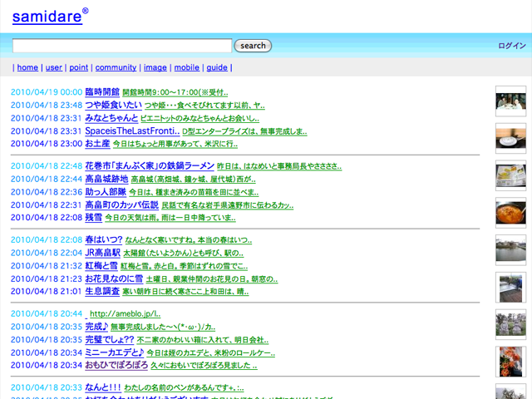Image resolution: width=532 pixels, height=399 pixels.
Task: Click the http://ameblo.jp link
Action: pyautogui.click(x=124, y=314)
